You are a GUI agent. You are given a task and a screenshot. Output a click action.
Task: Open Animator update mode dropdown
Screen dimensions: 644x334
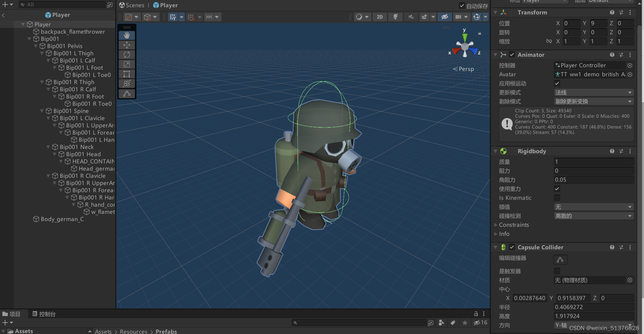coord(594,93)
